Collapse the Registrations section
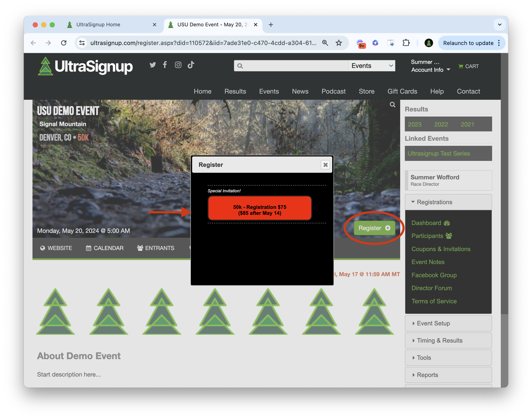532x419 pixels. tap(448, 202)
